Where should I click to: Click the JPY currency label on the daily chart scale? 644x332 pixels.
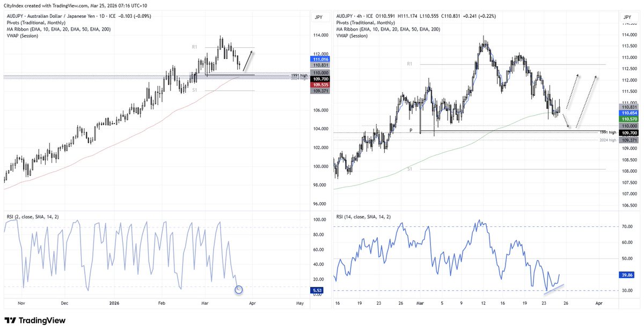(x=319, y=17)
